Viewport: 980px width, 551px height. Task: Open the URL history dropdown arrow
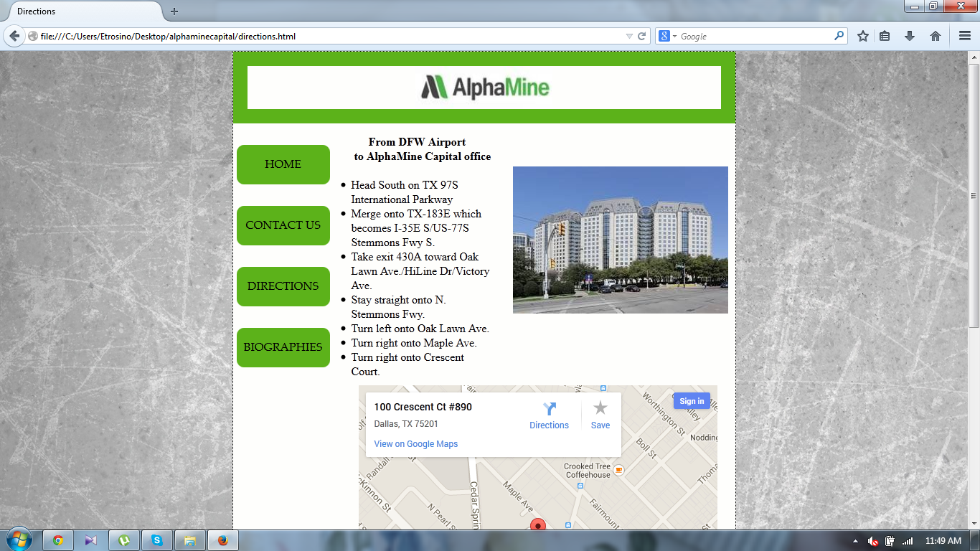click(629, 36)
